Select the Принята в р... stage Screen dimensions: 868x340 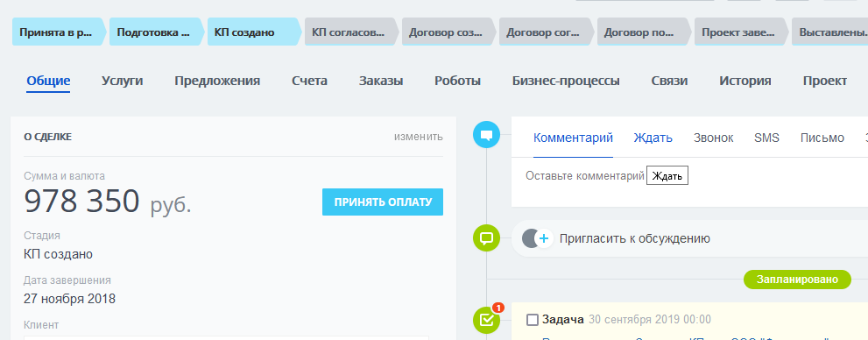click(x=60, y=32)
